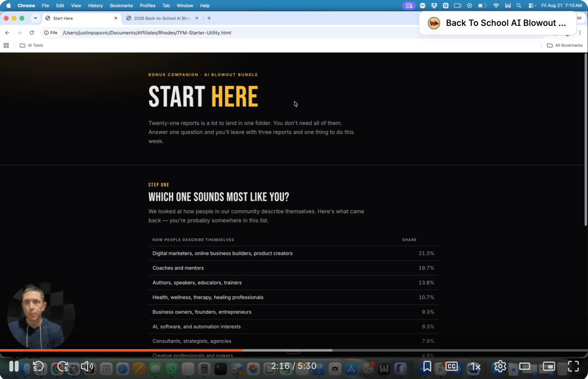The width and height of the screenshot is (588, 379).
Task: Click the Back To School AI Blowout popup
Action: point(498,23)
